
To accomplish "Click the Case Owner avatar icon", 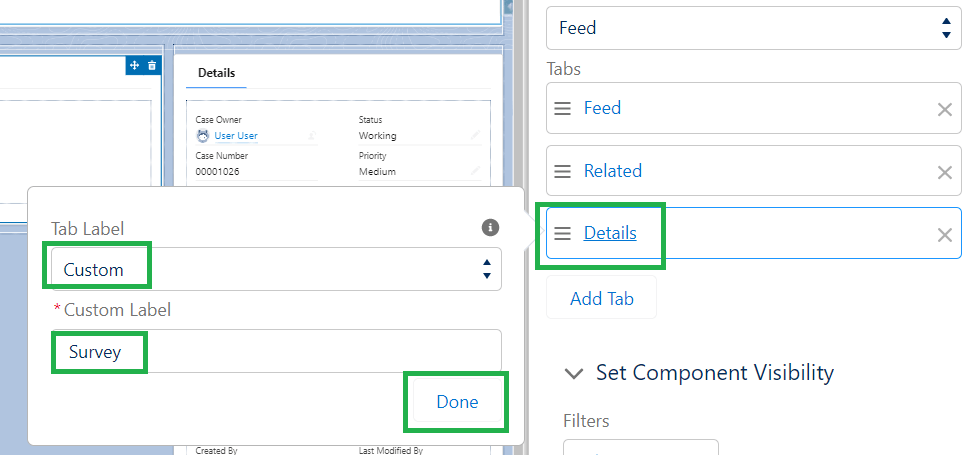I will [x=203, y=136].
